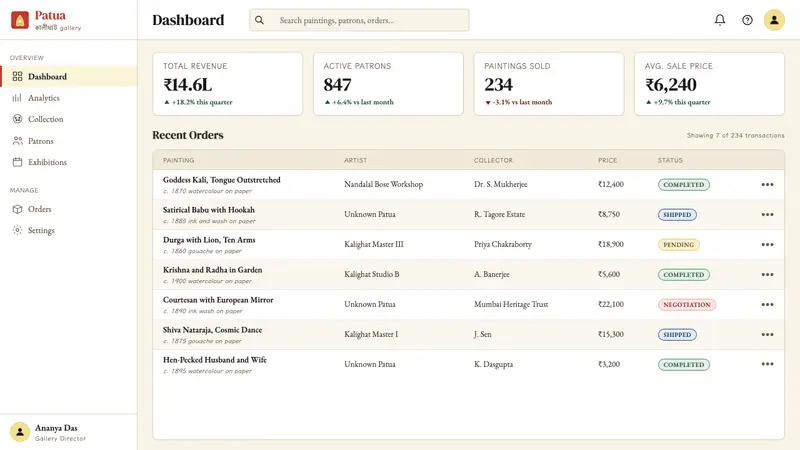The width and height of the screenshot is (800, 450).
Task: Click Ananya Das avatar at sidebar bottom
Action: coord(20,432)
